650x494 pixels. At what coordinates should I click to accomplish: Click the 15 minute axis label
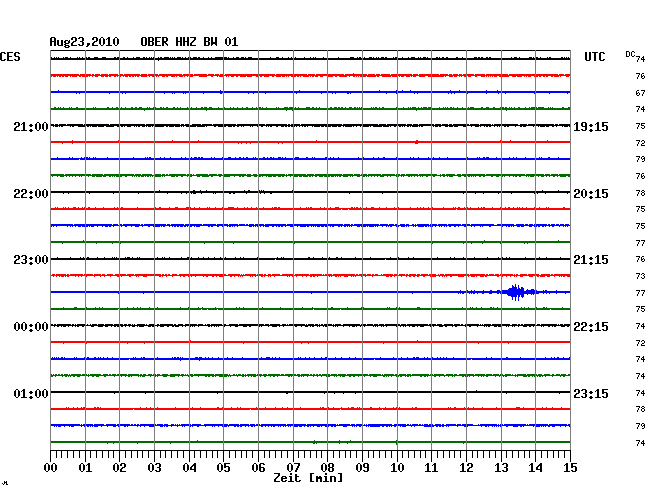tap(570, 467)
